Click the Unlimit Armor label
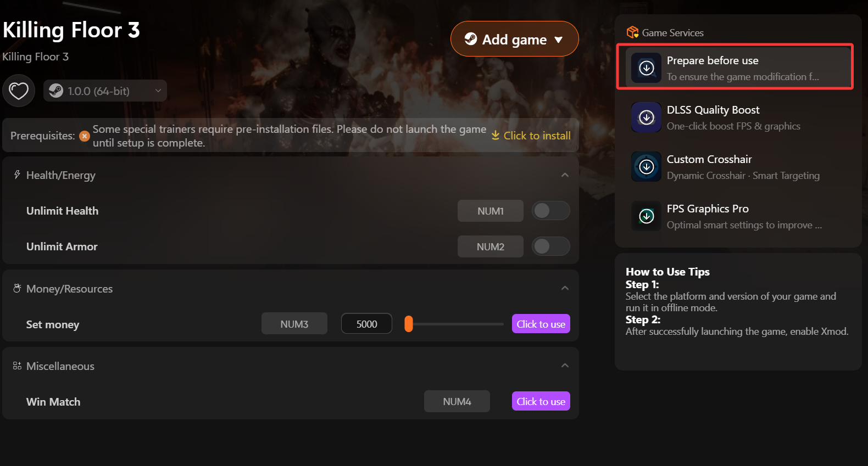The width and height of the screenshot is (868, 466). pos(62,246)
